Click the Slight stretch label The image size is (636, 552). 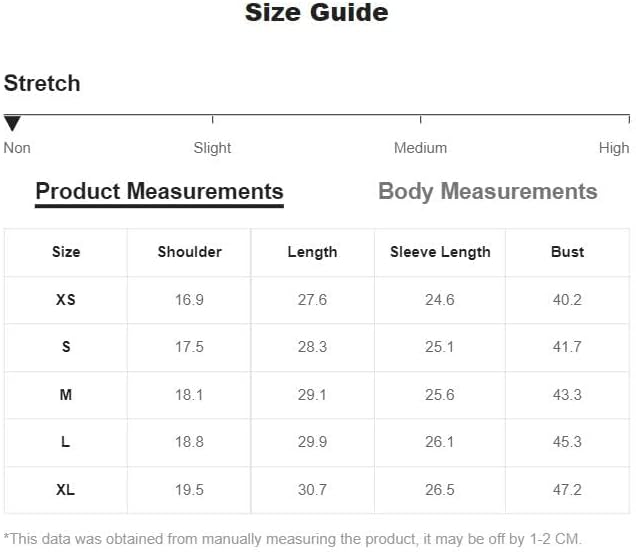(x=212, y=148)
